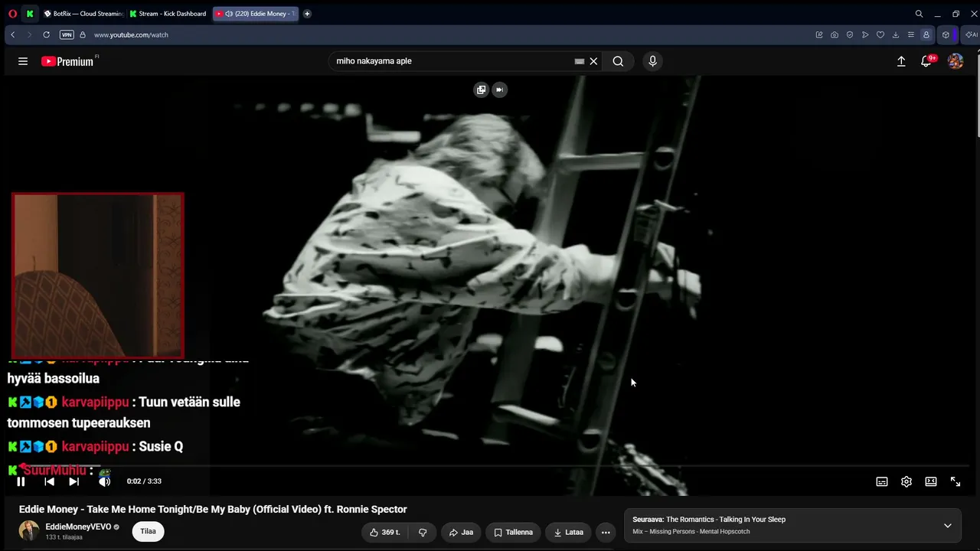Open tab search magnifier in title bar
980x551 pixels.
coord(919,14)
